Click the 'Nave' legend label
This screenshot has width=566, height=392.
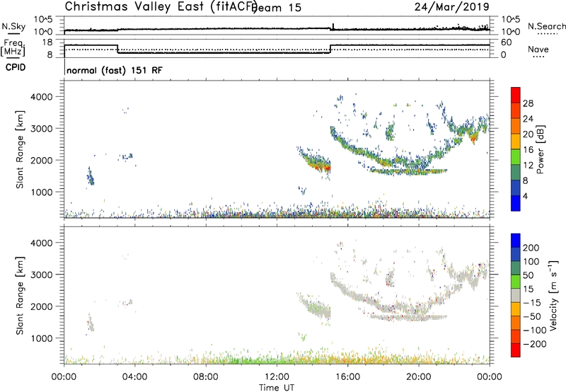[538, 49]
